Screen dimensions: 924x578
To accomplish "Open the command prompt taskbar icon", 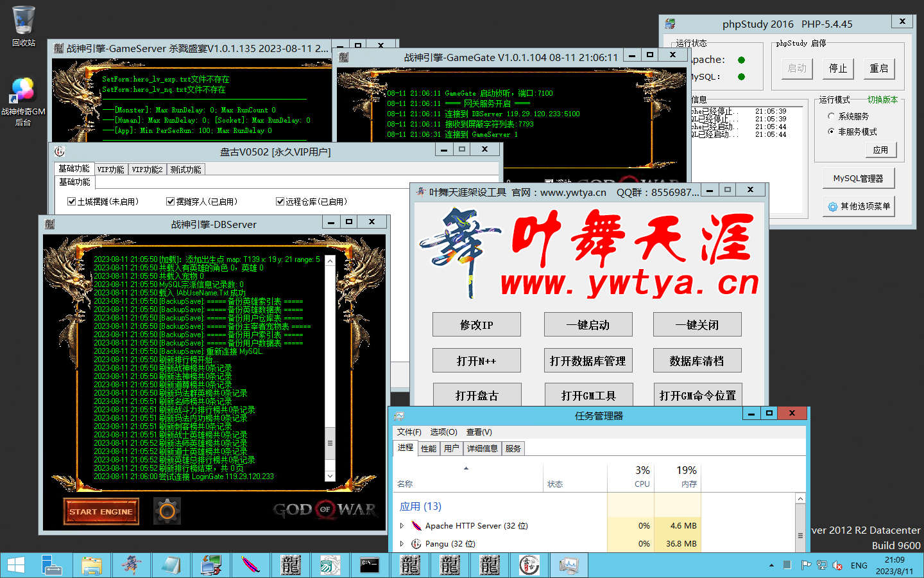I will 370,565.
